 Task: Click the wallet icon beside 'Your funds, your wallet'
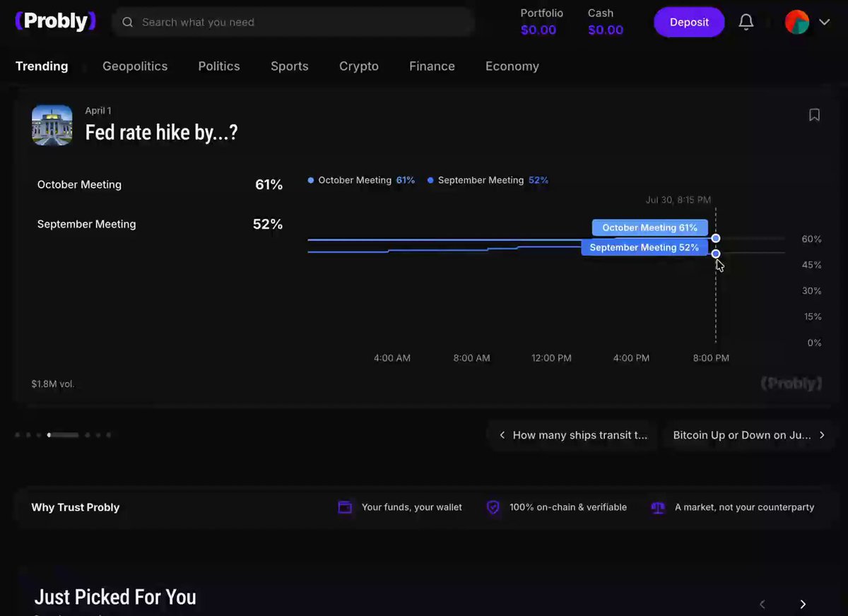pyautogui.click(x=345, y=507)
